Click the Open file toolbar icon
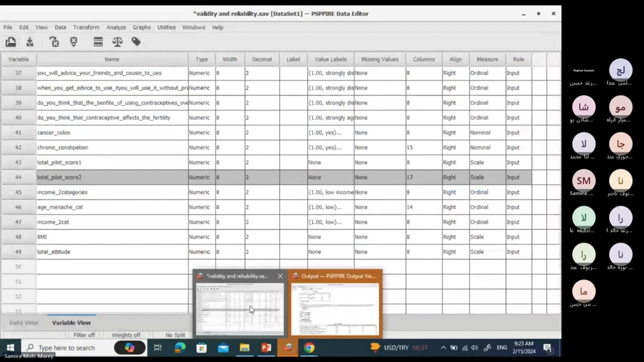 [11, 42]
